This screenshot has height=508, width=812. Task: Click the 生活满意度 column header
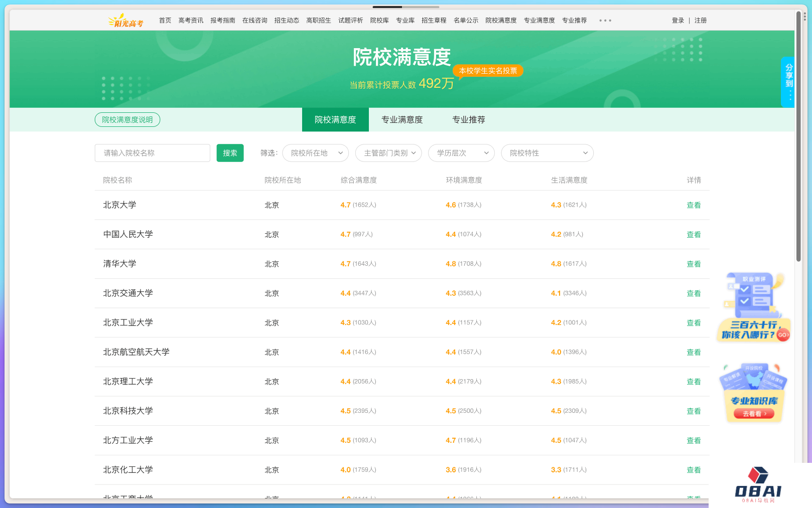pos(569,180)
